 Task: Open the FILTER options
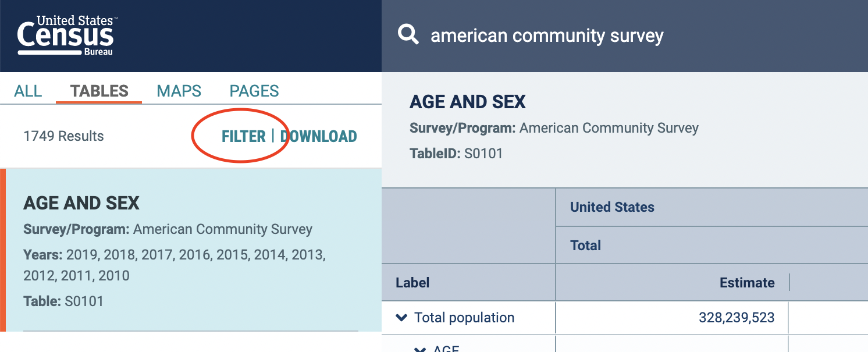click(x=243, y=136)
